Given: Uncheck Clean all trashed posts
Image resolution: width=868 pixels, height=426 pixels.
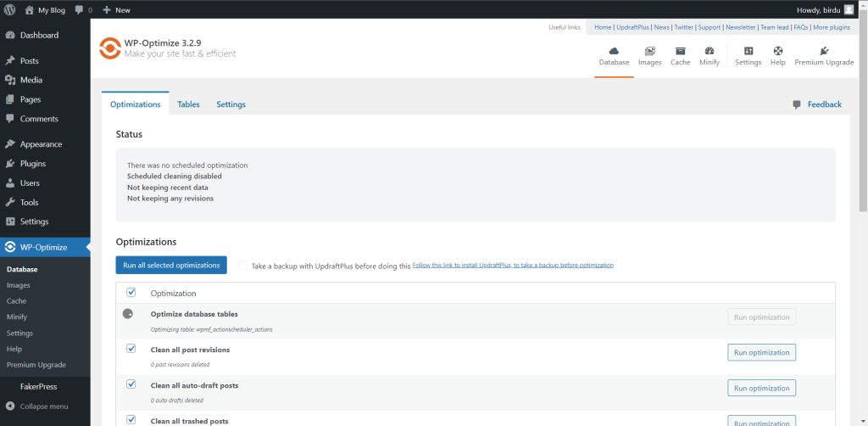Looking at the screenshot, I should click(131, 419).
